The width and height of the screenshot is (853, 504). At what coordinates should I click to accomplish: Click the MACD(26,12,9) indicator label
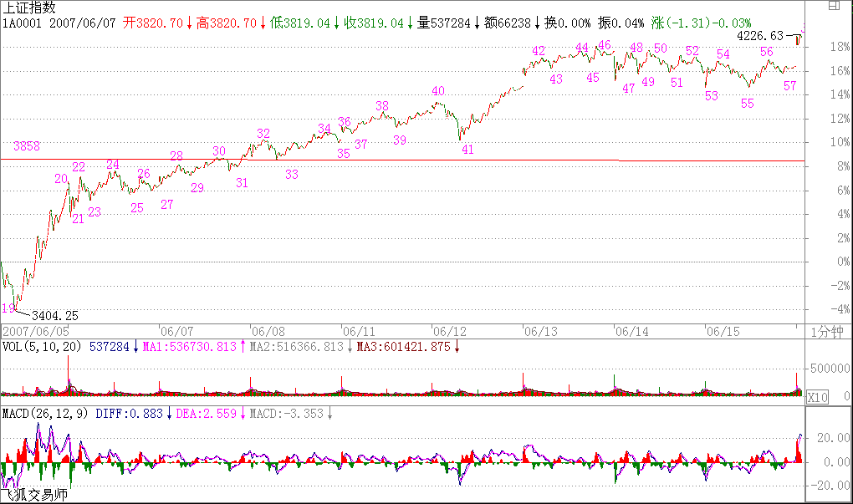46,413
